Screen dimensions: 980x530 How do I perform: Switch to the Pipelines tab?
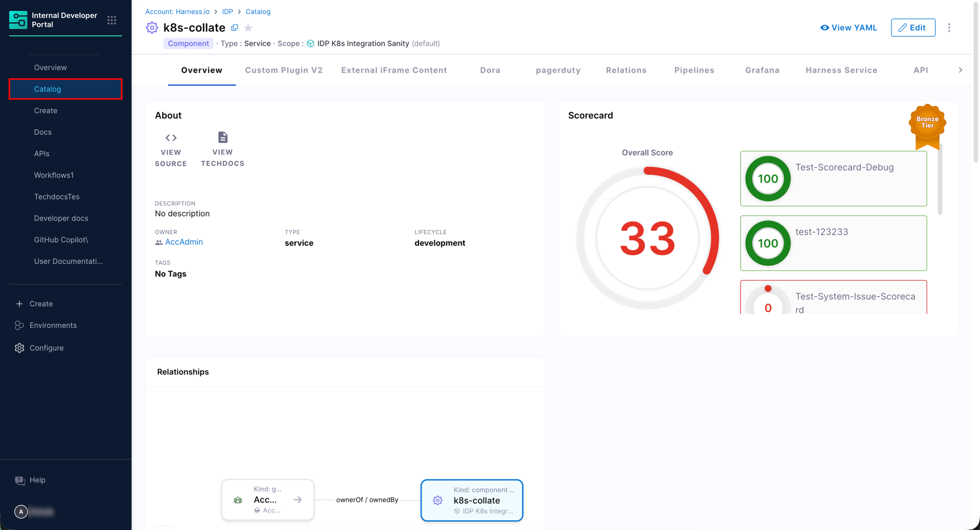tap(694, 70)
